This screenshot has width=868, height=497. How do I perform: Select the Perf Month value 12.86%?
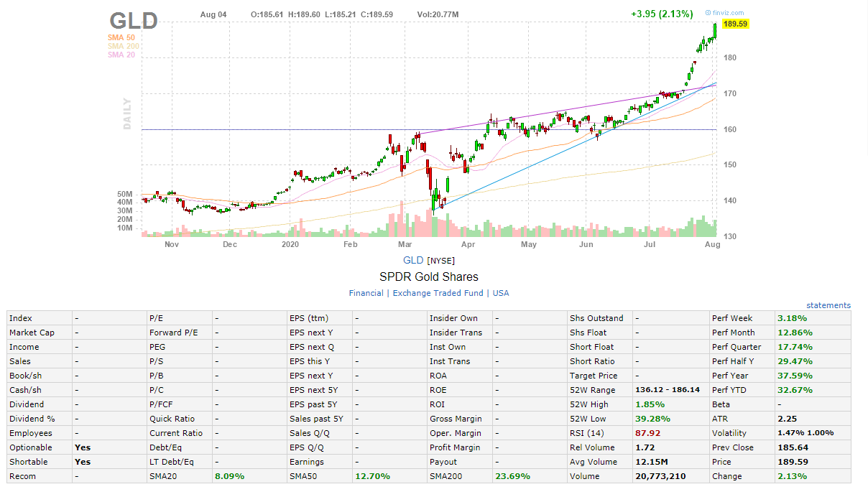pyautogui.click(x=795, y=333)
